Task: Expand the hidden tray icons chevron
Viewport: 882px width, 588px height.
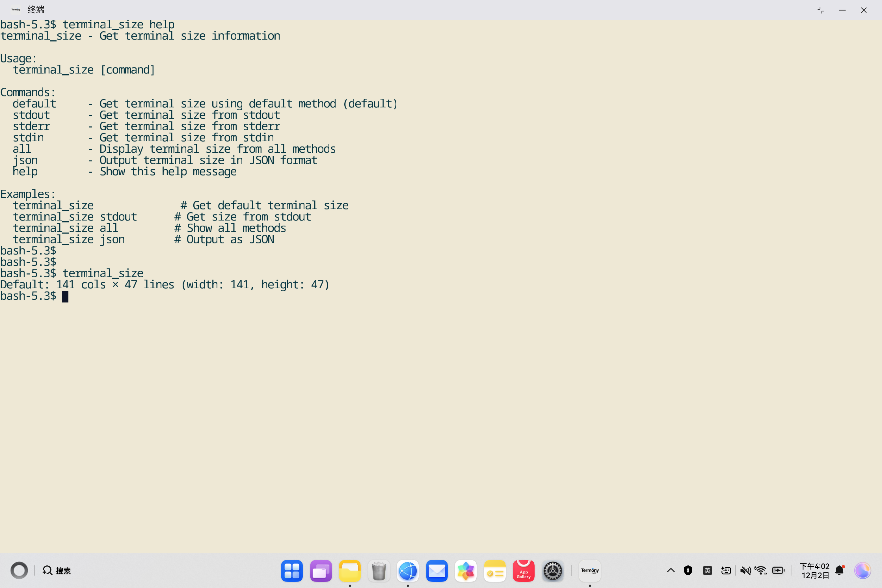Action: (671, 571)
